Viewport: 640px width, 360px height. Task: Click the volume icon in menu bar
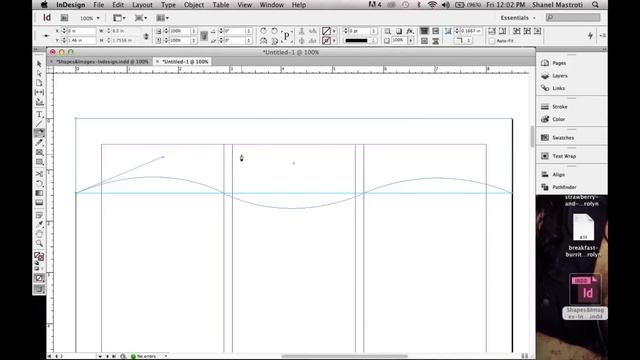click(x=445, y=5)
